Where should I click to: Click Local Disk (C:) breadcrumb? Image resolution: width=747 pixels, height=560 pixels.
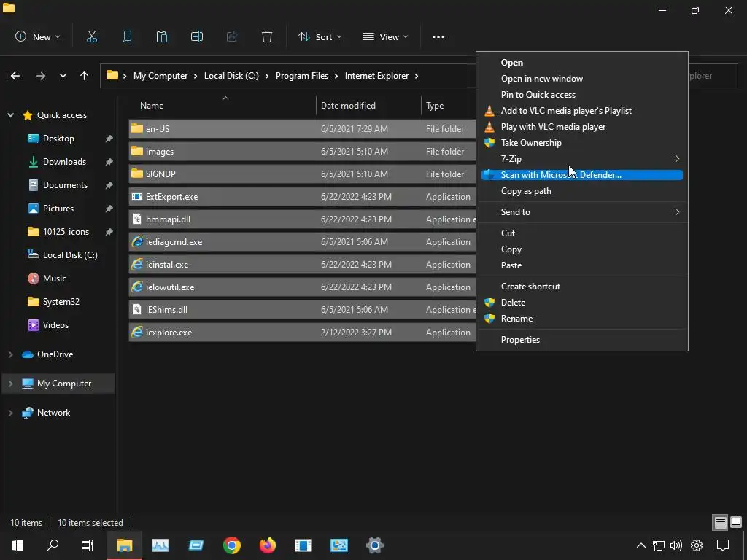(231, 76)
